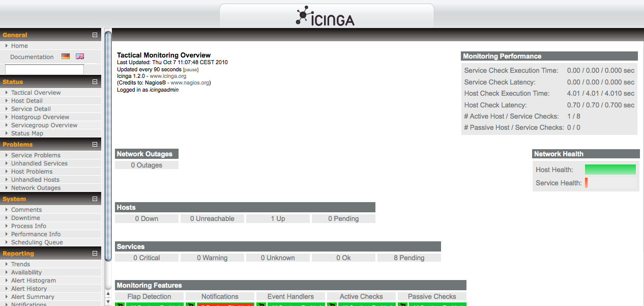Open English documentation UK flag icon
The image size is (644, 306).
coord(80,57)
